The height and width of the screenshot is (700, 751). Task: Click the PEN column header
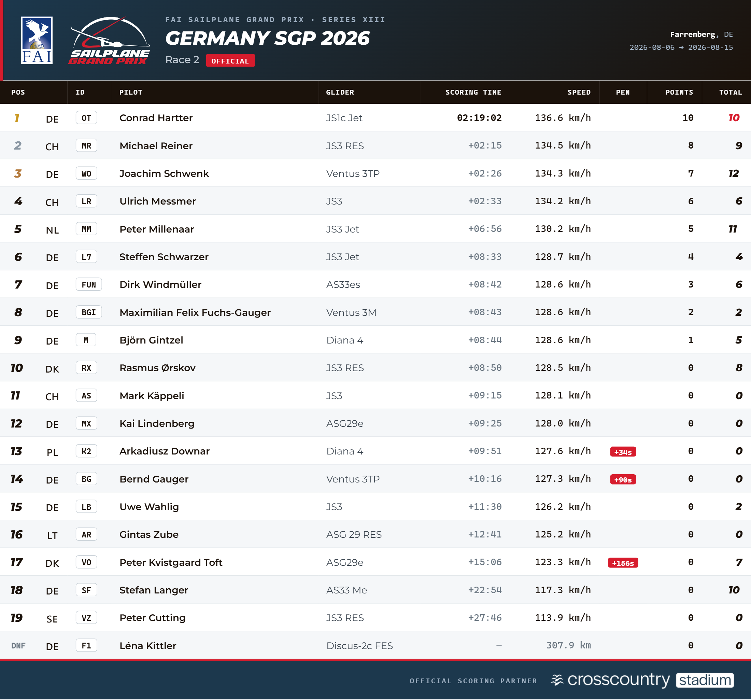[x=623, y=92]
